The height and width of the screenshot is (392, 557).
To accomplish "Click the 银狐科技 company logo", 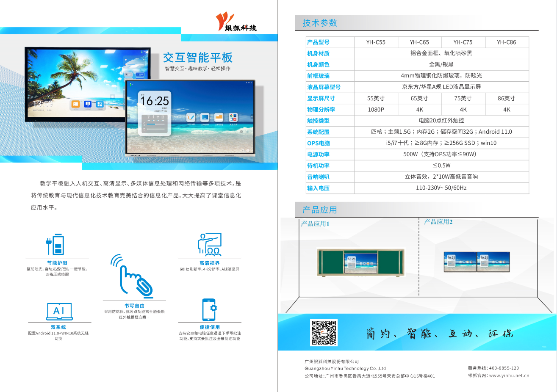I will 236,22.
